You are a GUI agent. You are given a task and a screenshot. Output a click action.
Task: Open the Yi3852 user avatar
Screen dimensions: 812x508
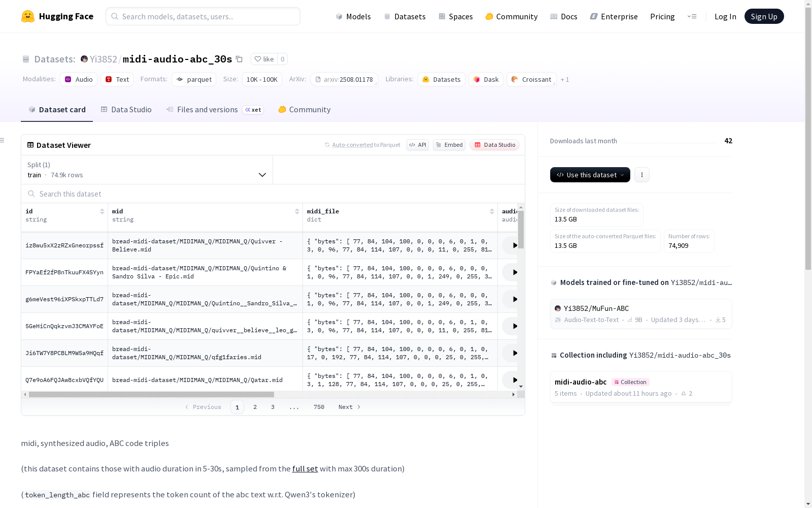[x=84, y=59]
